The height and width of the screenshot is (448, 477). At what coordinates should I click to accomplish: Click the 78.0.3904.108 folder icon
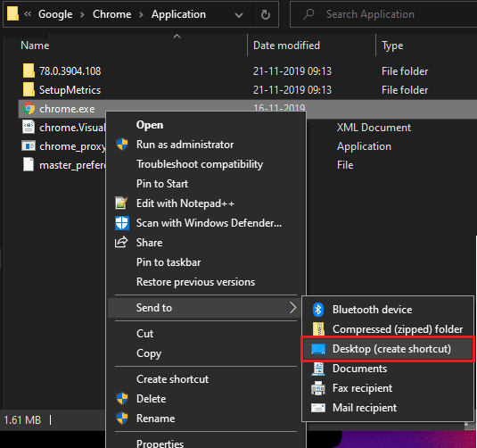(x=29, y=71)
